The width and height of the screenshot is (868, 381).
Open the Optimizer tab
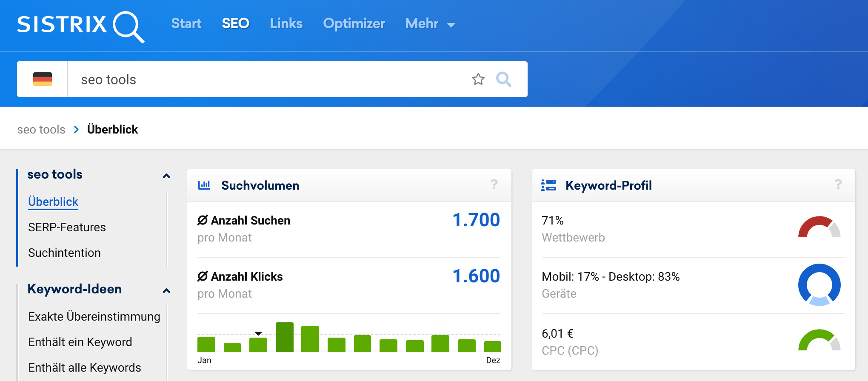pos(354,24)
